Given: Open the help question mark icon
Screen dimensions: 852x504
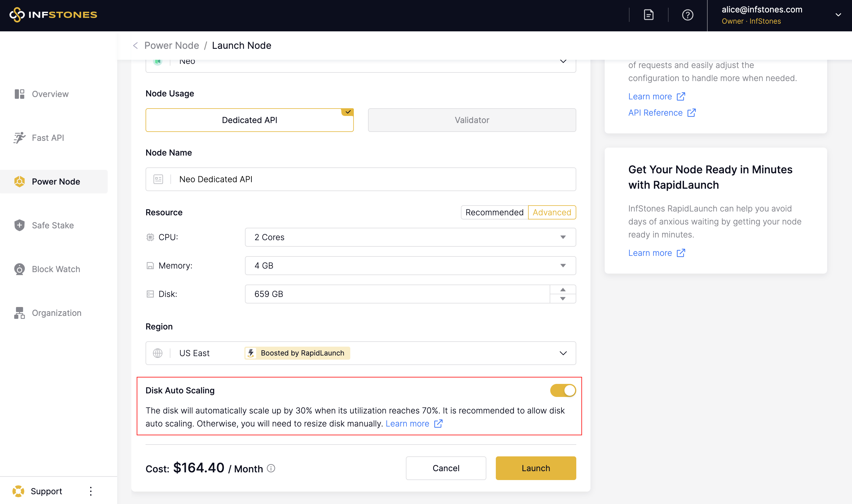Looking at the screenshot, I should coord(687,15).
